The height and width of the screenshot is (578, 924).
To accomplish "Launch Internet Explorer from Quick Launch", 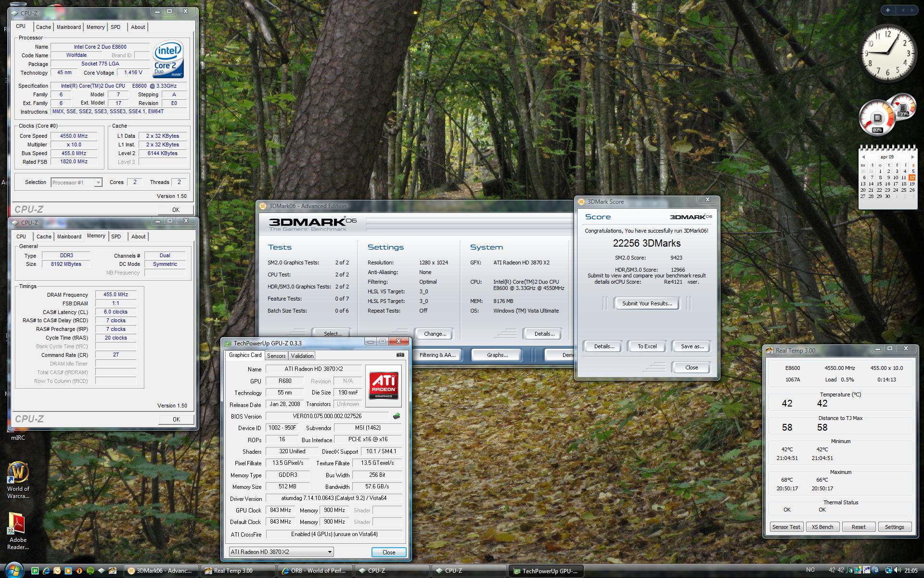I will 46,571.
